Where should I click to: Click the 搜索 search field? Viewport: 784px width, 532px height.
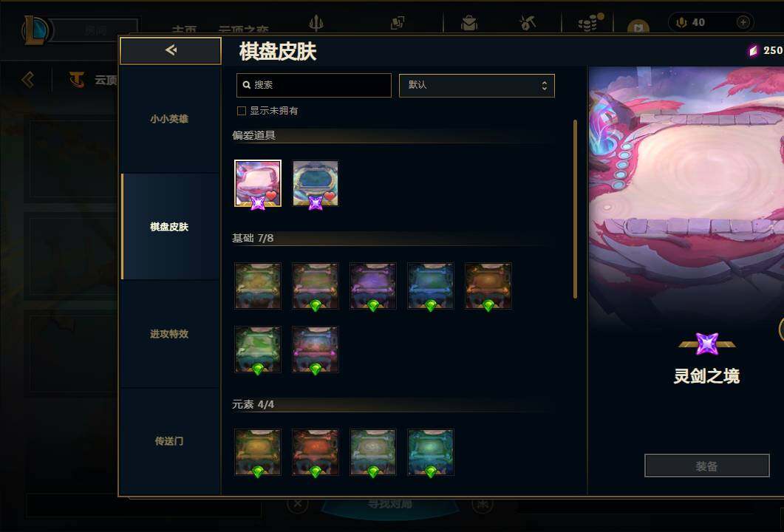[313, 86]
